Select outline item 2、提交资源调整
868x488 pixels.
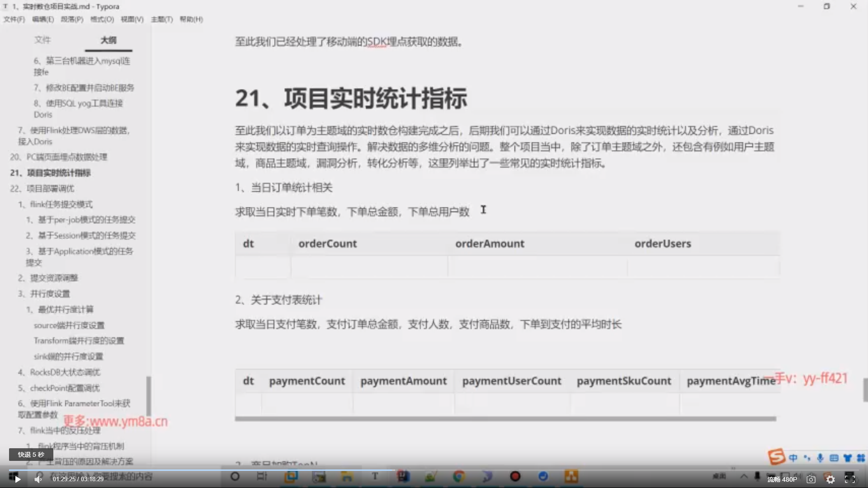48,278
